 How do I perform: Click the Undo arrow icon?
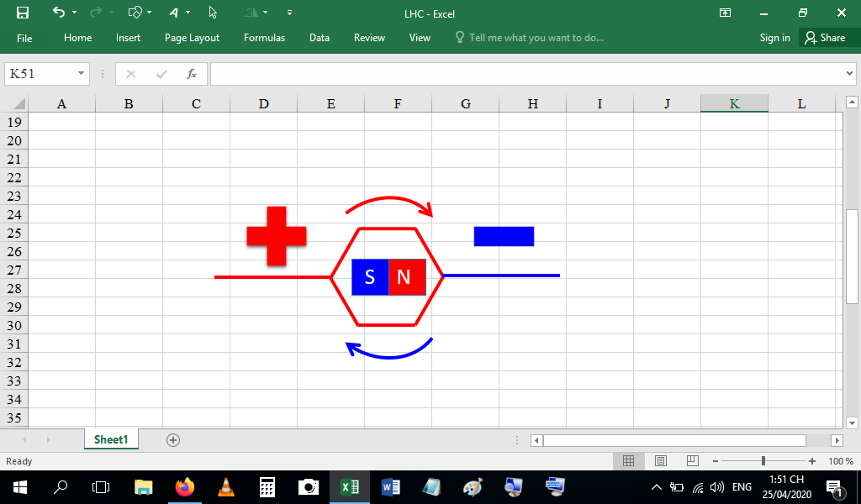click(58, 13)
